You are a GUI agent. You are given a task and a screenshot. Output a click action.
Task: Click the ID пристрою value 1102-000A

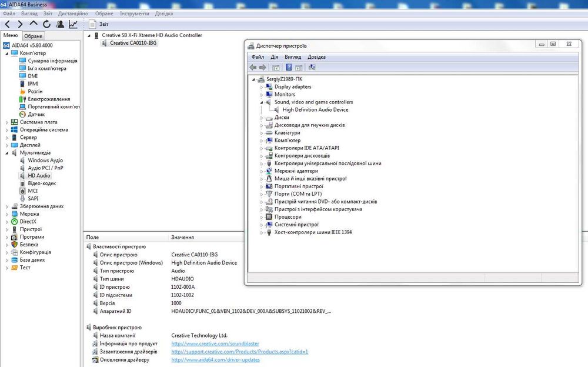click(183, 287)
